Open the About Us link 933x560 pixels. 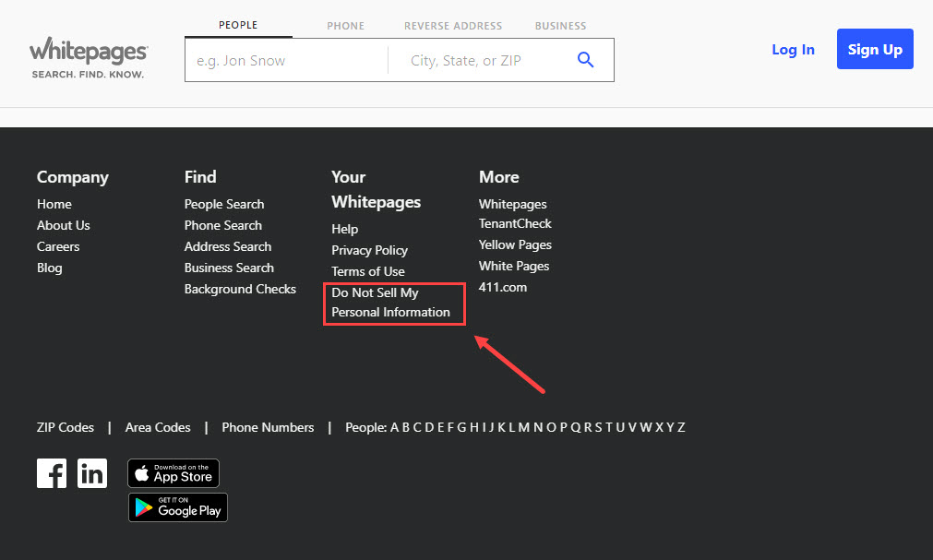[63, 225]
